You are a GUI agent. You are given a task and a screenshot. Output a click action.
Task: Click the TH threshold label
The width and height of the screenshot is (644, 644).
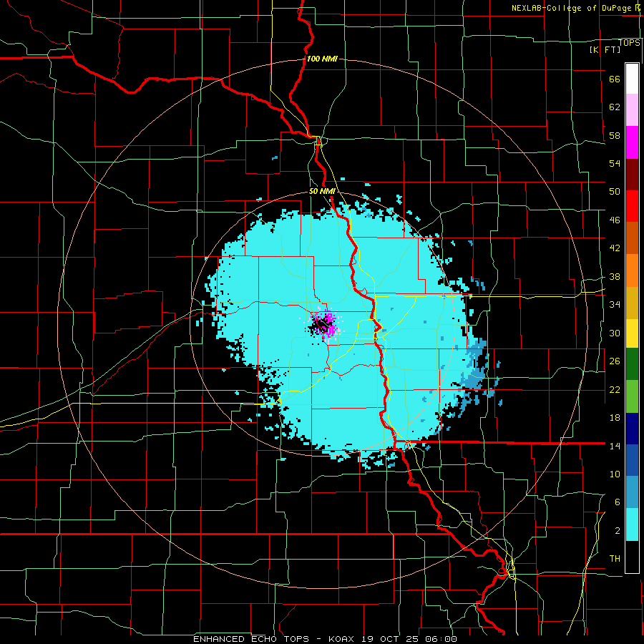[615, 558]
